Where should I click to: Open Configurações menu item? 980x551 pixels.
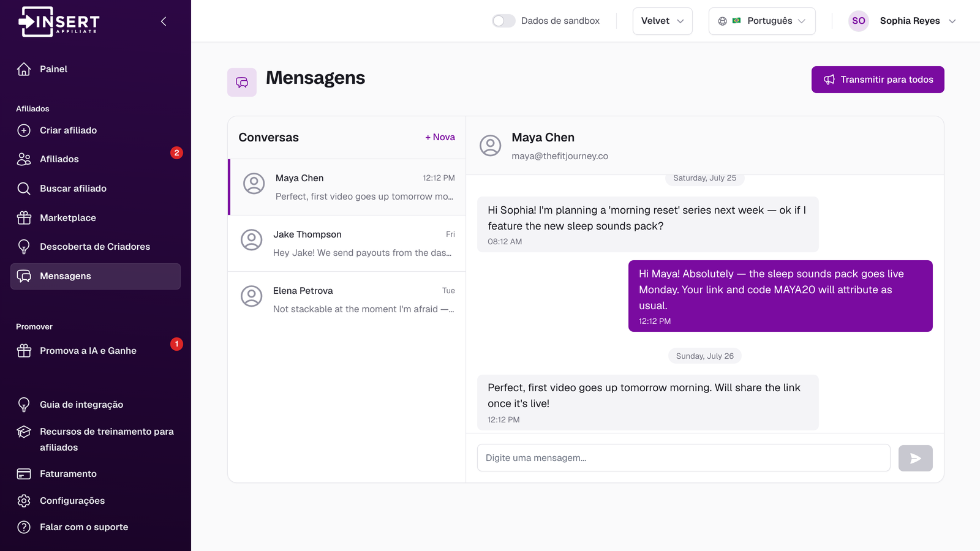(96, 501)
